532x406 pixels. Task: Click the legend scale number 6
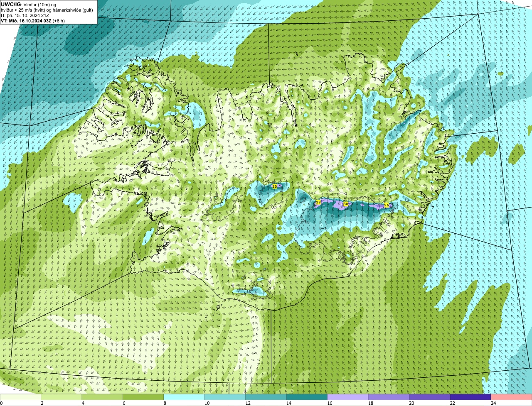pyautogui.click(x=124, y=403)
